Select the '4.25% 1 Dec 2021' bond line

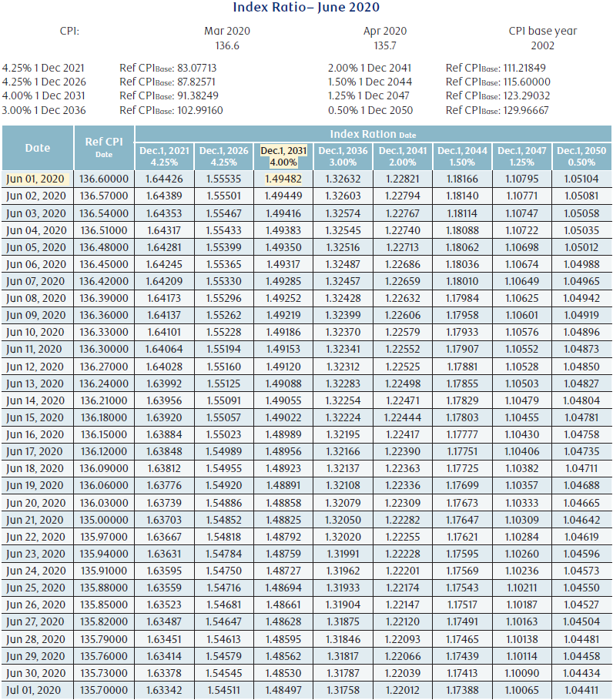tap(43, 68)
